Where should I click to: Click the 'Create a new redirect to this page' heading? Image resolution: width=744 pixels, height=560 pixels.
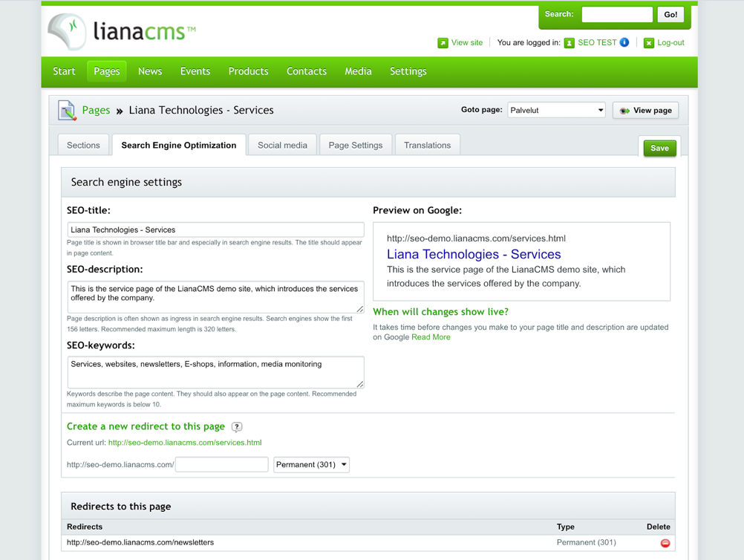146,426
